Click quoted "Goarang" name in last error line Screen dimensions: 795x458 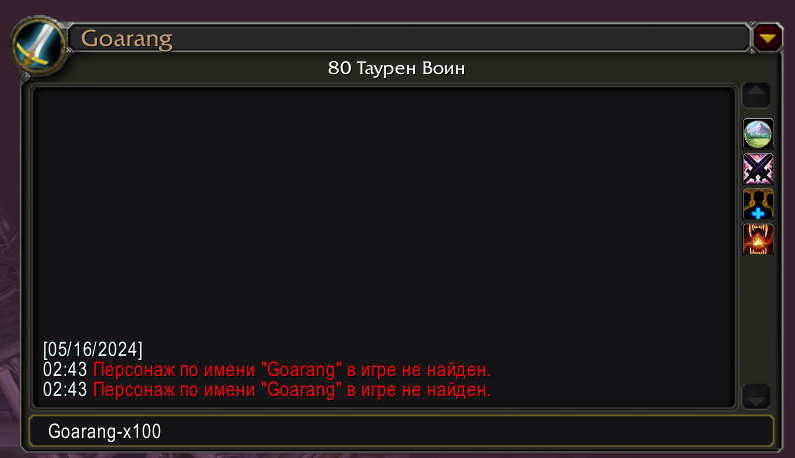point(301,390)
